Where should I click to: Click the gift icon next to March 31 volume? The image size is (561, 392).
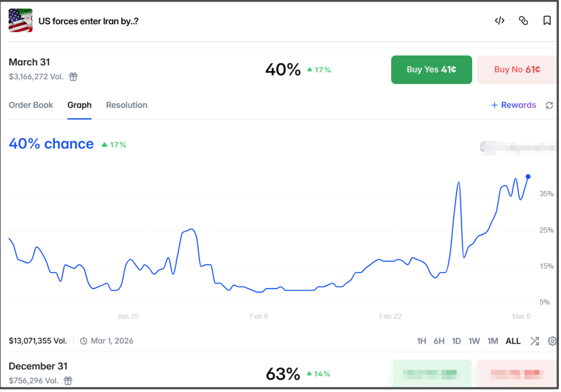coord(73,76)
